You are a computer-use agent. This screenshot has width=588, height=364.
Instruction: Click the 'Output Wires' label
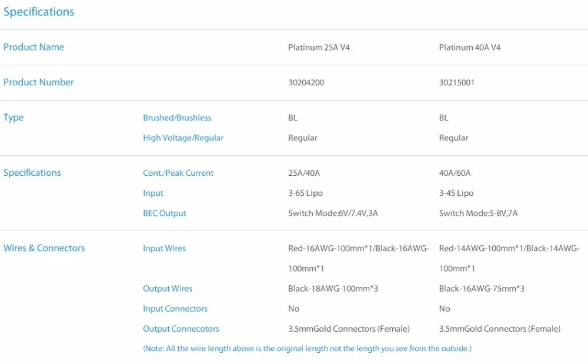[168, 289]
